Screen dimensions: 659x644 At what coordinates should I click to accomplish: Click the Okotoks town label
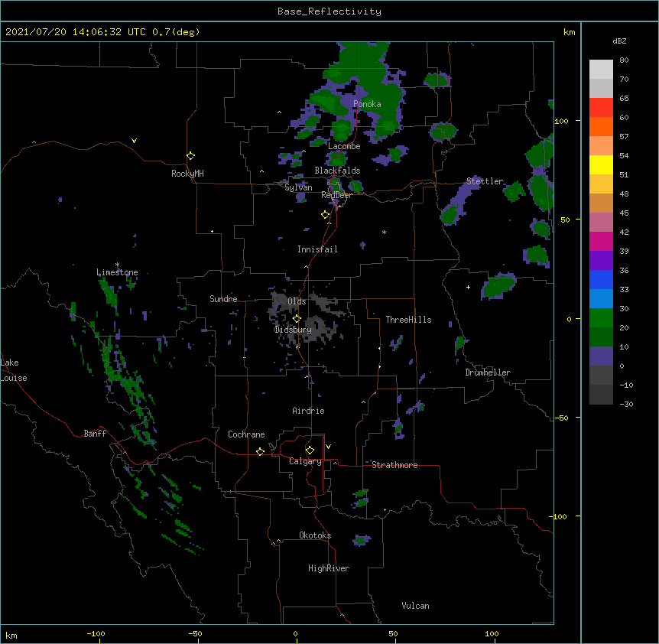(315, 535)
